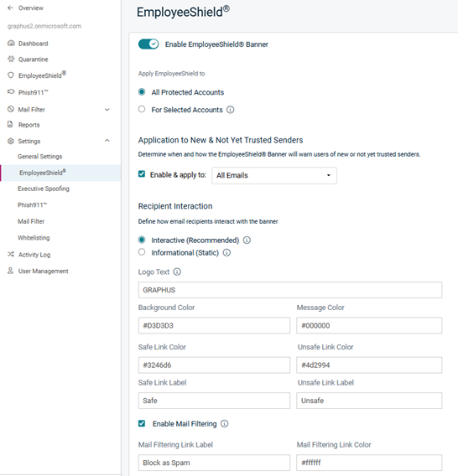Expand the Mail Filter sidebar chevron
The width and height of the screenshot is (458, 476).
click(107, 110)
